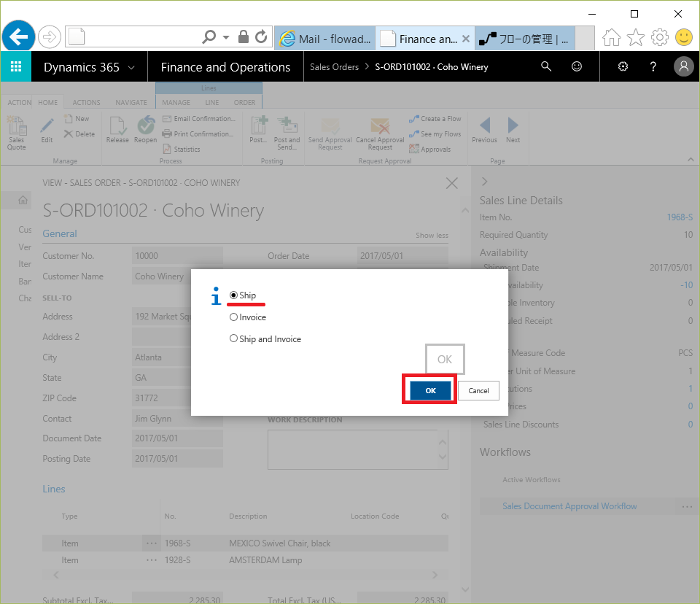700x604 pixels.
Task: Click Send Approval Request icon
Action: click(x=330, y=134)
